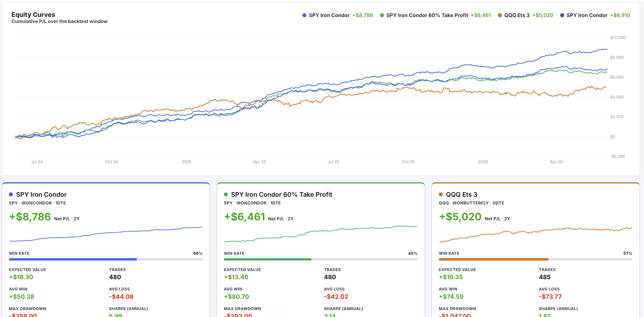
Task: Click the $6,000 y-axis label
Action: click(x=617, y=77)
